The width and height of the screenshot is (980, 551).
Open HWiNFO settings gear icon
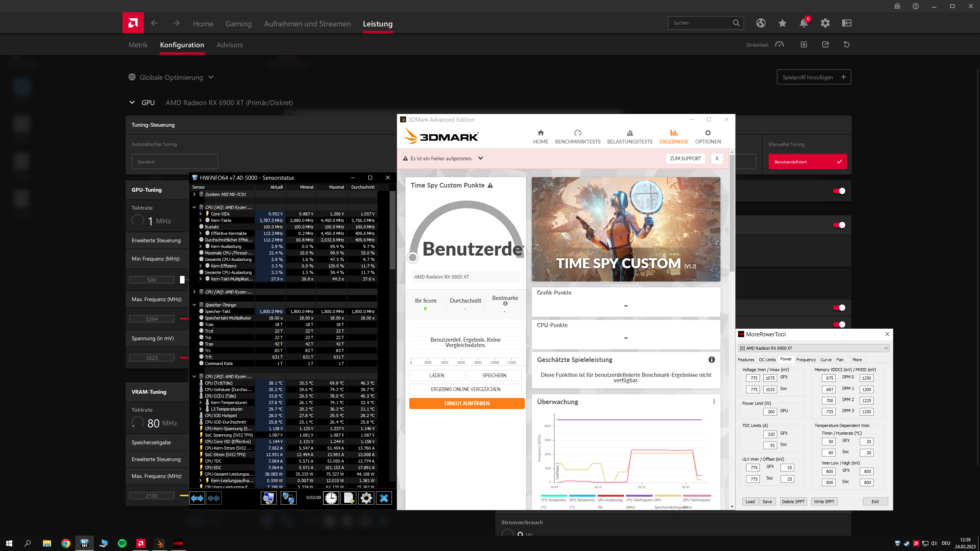coord(366,498)
